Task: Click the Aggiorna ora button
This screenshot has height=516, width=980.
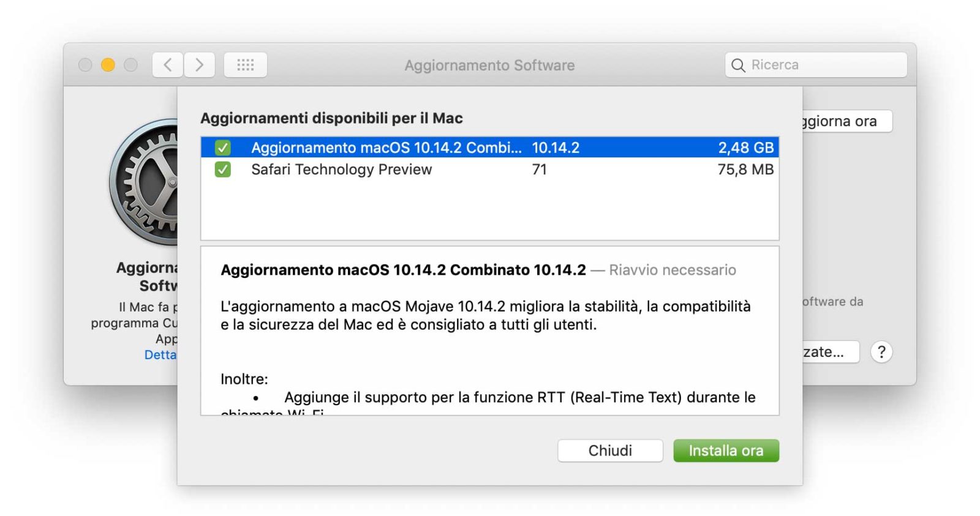Action: (839, 121)
